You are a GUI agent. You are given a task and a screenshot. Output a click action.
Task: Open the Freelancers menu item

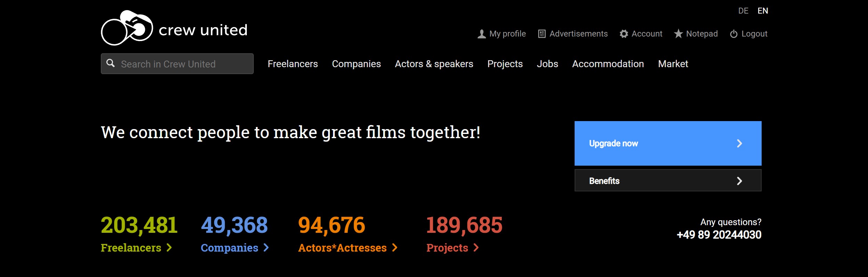(292, 64)
